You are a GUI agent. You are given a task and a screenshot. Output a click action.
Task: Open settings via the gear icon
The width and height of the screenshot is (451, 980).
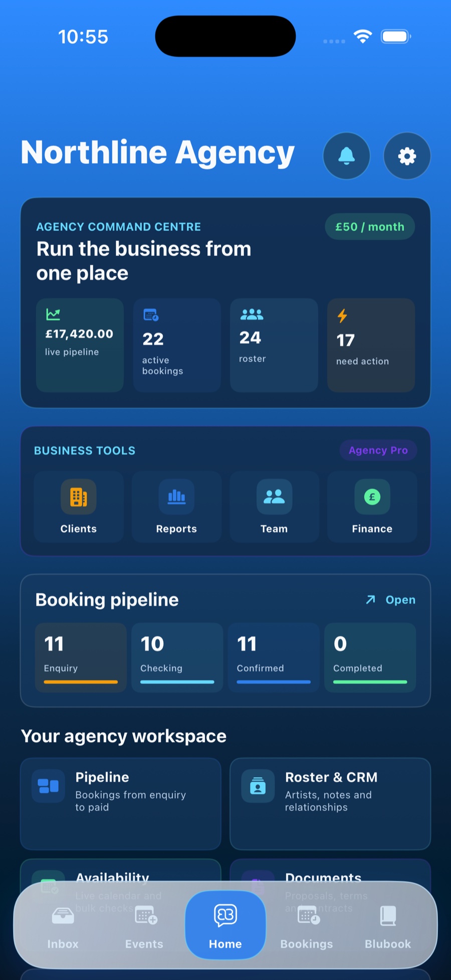[x=407, y=156]
